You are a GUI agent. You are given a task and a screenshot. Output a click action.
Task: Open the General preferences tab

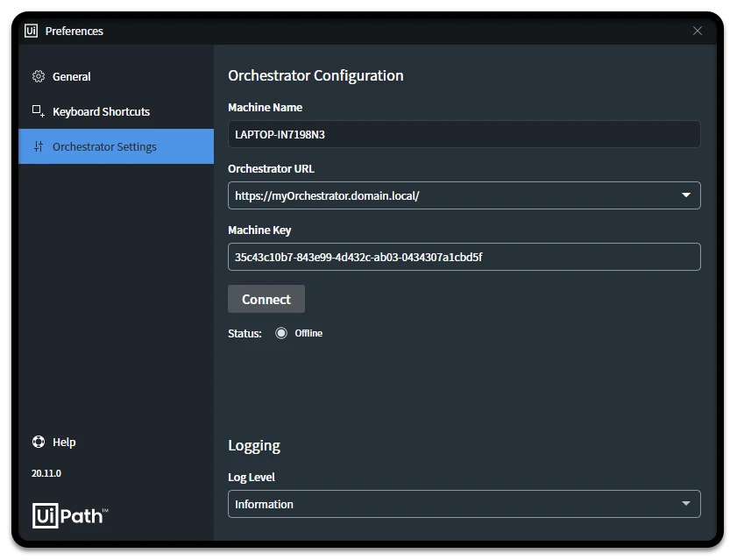click(x=116, y=76)
